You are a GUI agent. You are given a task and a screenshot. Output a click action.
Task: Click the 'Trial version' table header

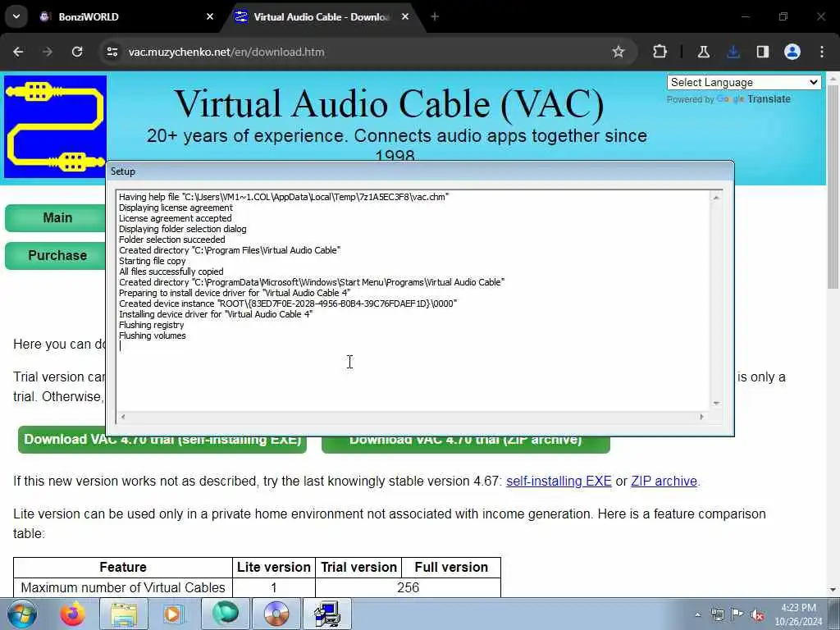click(359, 568)
